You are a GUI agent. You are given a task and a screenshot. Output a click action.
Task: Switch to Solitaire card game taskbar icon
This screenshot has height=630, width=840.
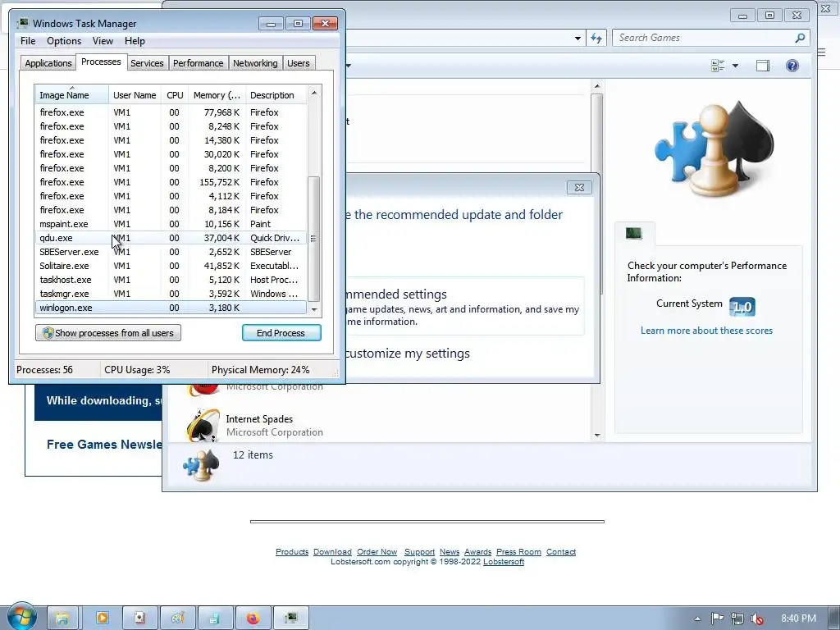[139, 619]
